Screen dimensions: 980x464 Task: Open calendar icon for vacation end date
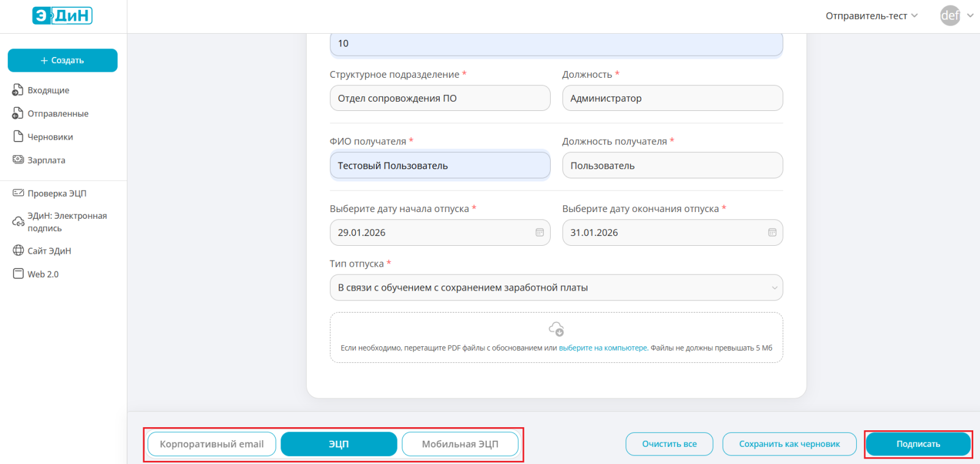point(772,233)
